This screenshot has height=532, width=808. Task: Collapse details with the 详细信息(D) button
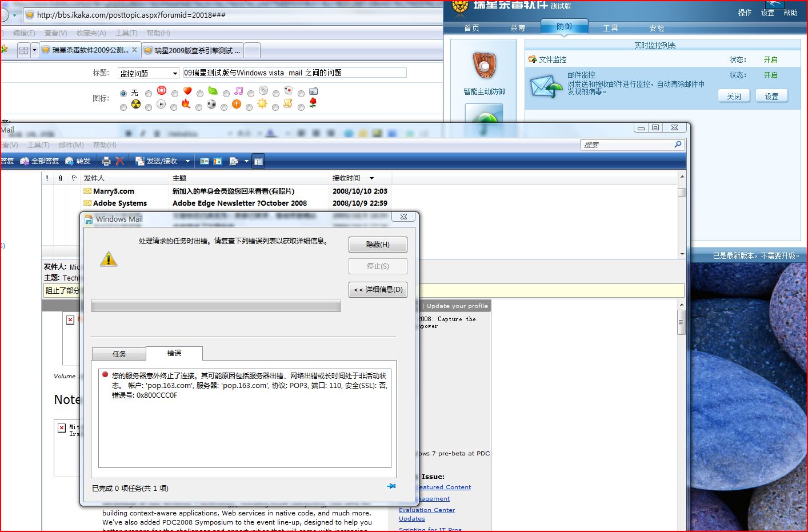point(378,290)
